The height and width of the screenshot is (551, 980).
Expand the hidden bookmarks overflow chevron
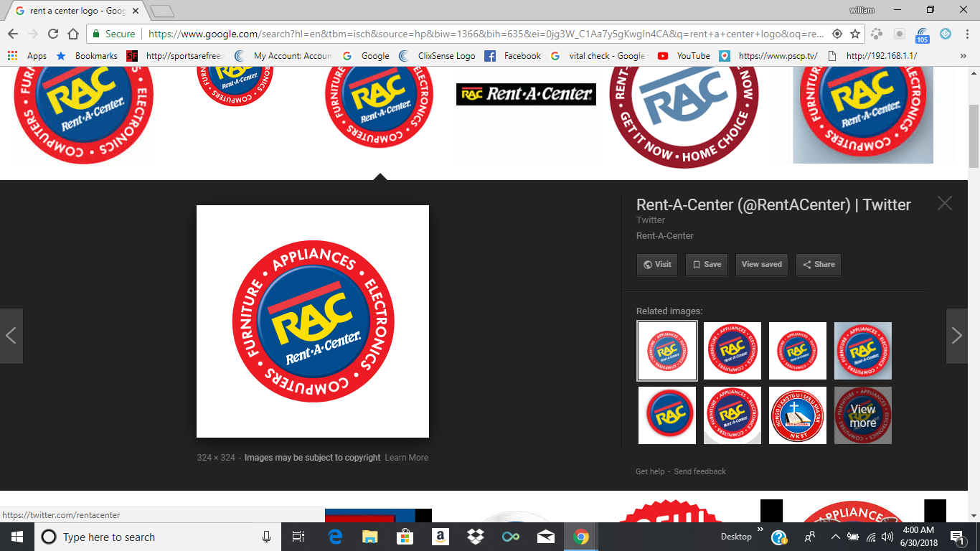(x=963, y=55)
